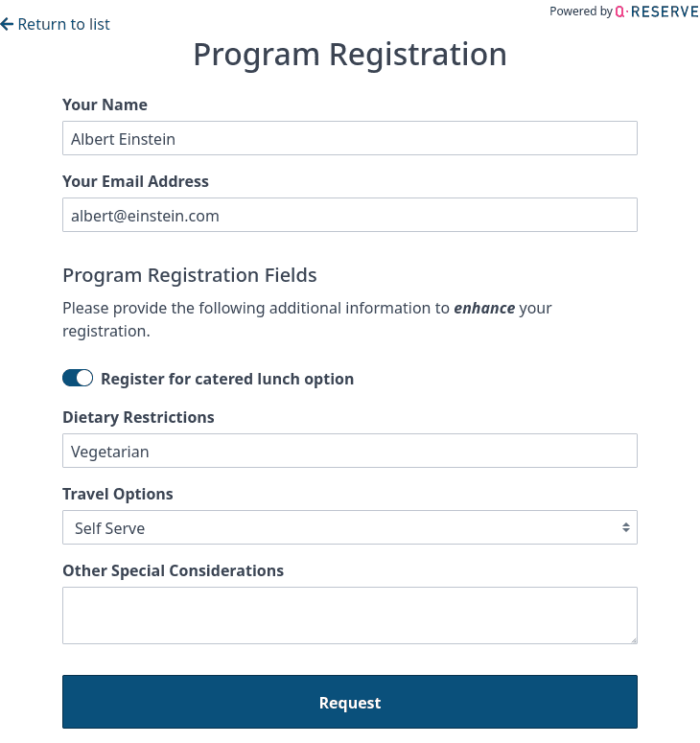Click the 'Your Email Address' label
The image size is (700, 743).
[x=135, y=181]
